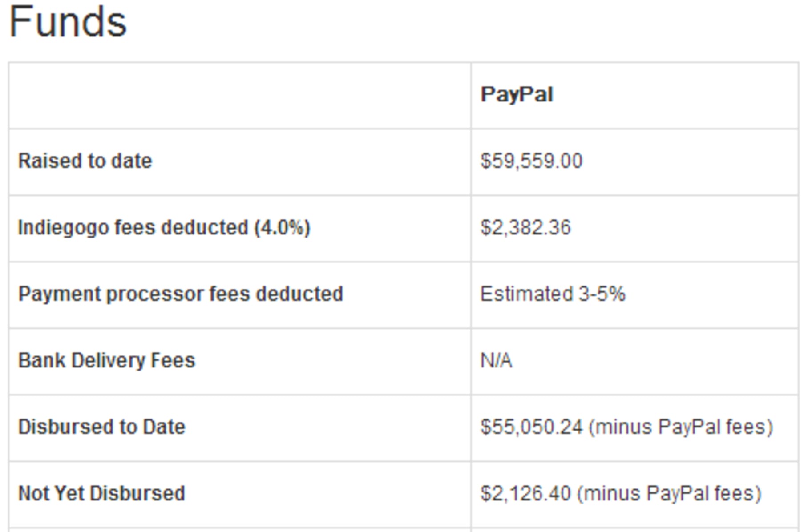Click the Disbursed to Date label
Image resolution: width=804 pixels, height=532 pixels.
coord(102,427)
